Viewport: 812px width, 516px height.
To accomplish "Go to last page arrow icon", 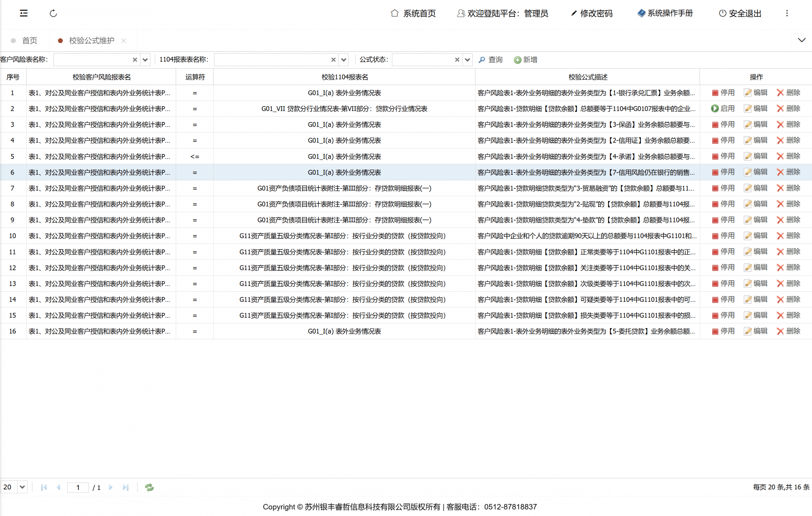I will pyautogui.click(x=125, y=487).
